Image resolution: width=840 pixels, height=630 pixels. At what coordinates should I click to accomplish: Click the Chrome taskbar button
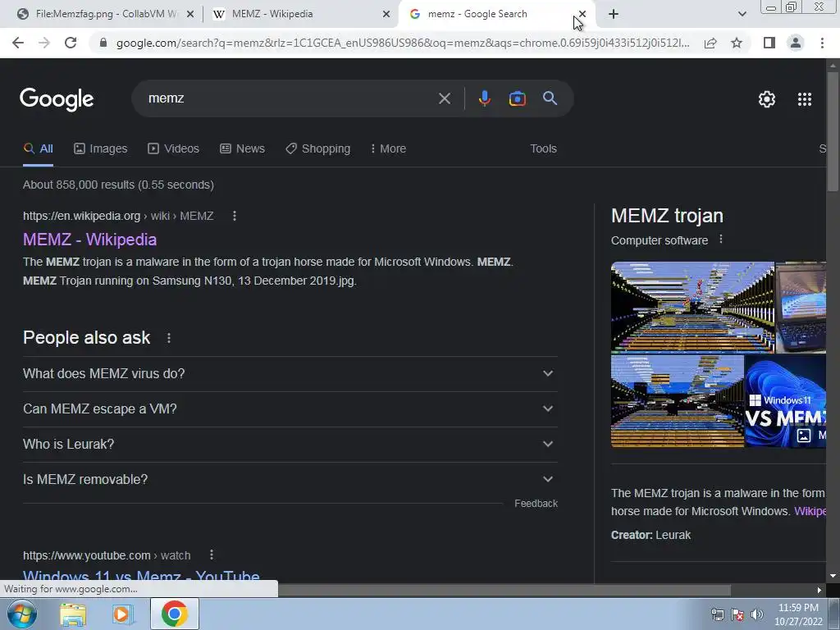click(x=174, y=614)
